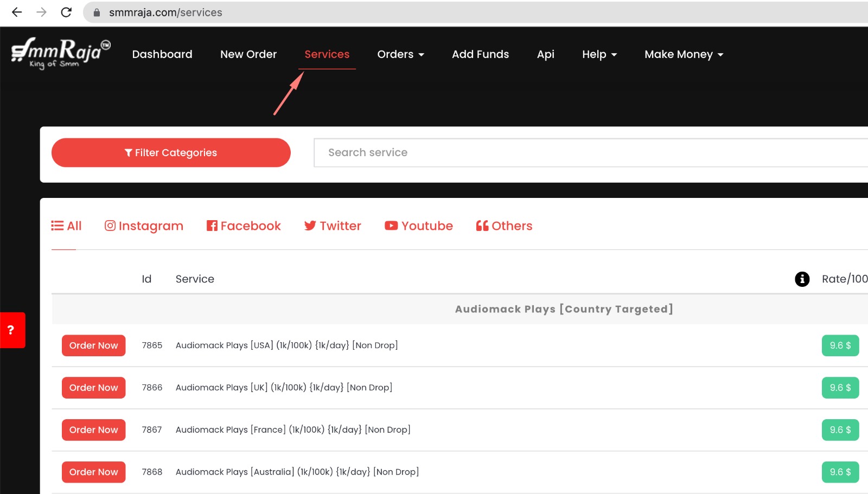Reload the page with refresh icon
The image size is (868, 494).
66,12
